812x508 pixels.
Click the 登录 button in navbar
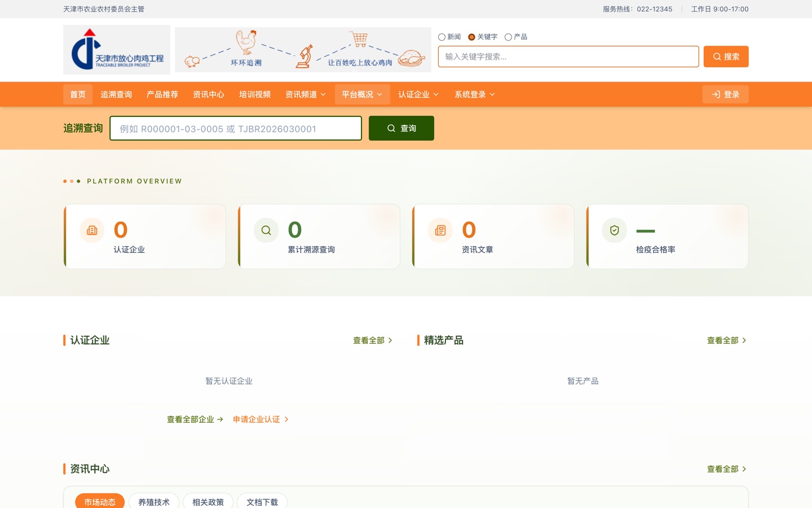click(x=726, y=94)
